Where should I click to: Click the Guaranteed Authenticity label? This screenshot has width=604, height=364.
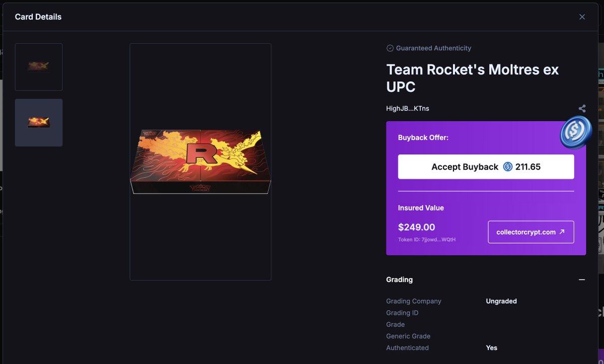[433, 48]
